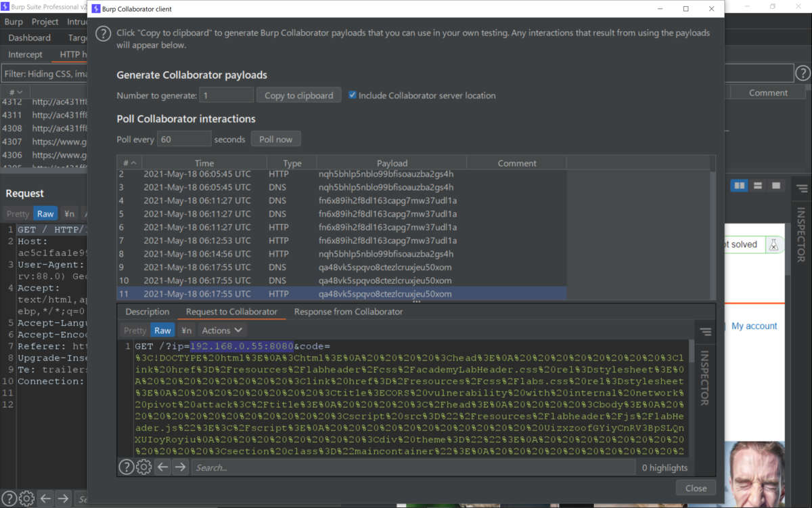Sort interactions by Type column header
This screenshot has width=812, height=508.
click(292, 163)
